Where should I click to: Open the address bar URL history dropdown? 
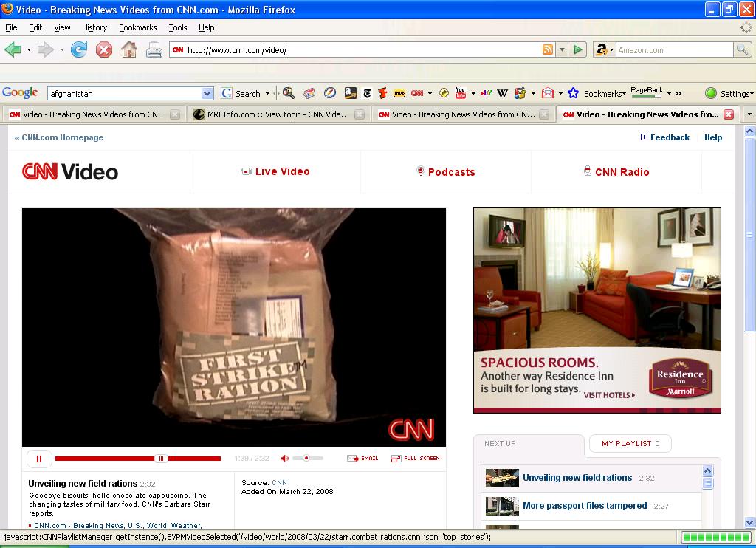point(562,49)
